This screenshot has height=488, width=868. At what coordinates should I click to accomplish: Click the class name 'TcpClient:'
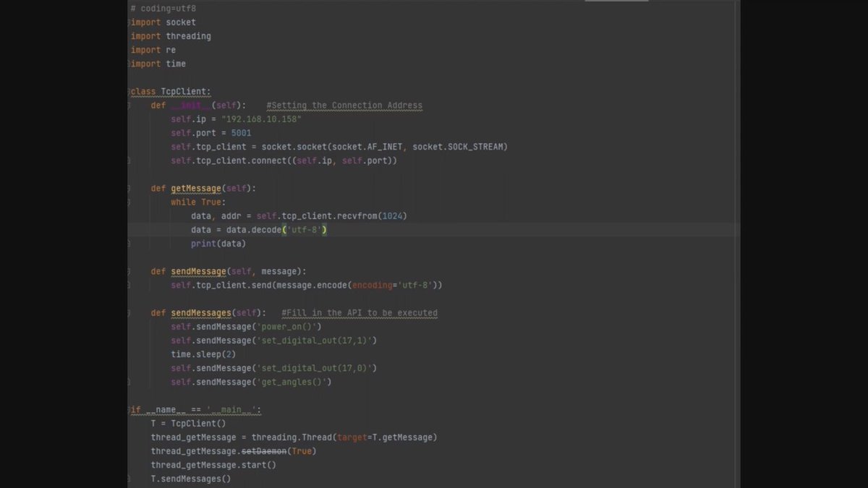coord(186,92)
